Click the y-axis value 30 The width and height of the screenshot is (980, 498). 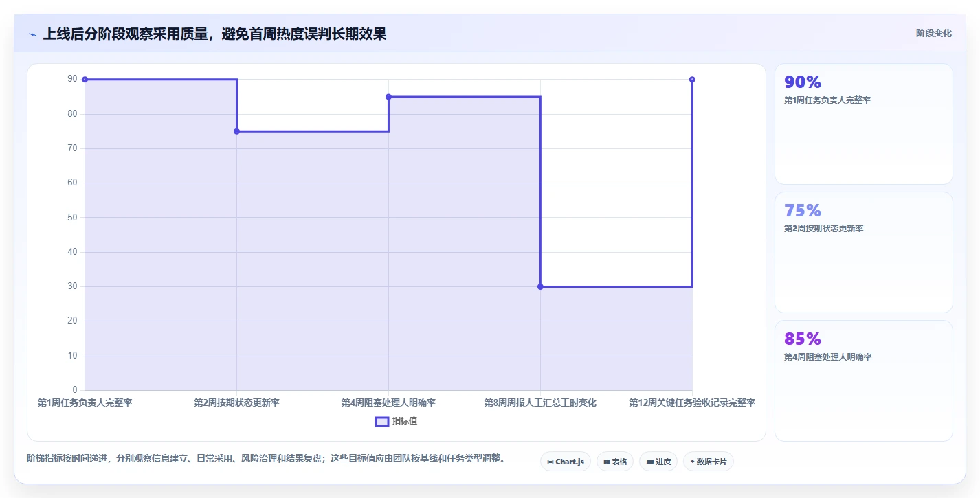point(72,286)
